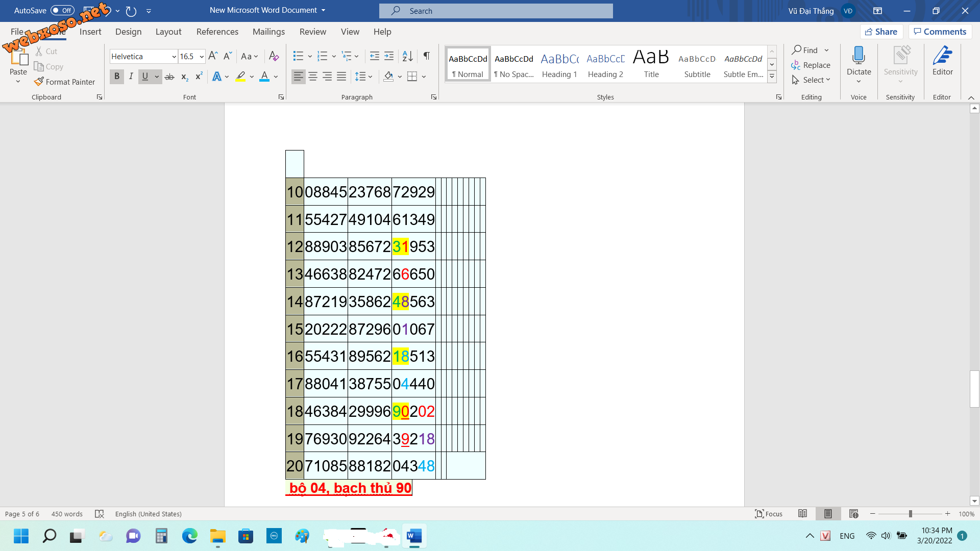Click the Increase Indent icon

tap(389, 56)
